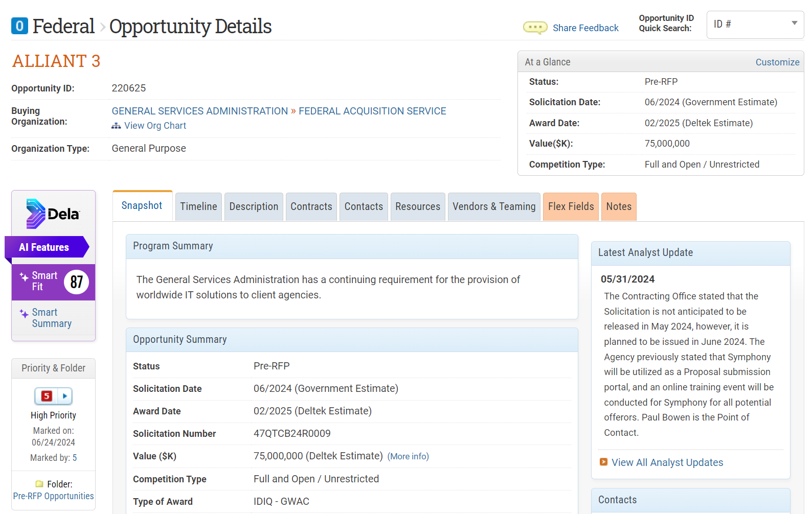Click the Customize link in At a Glance

click(777, 62)
